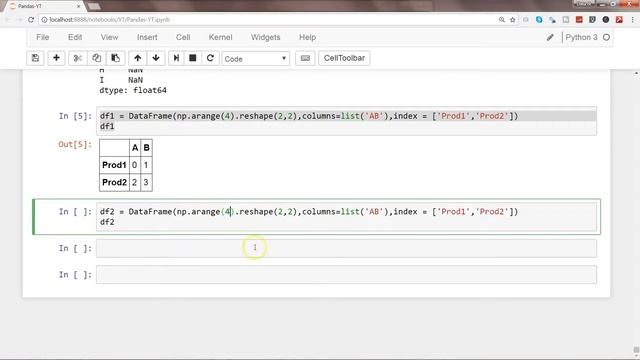The image size is (640, 360).
Task: Click the In [5]: input prompt
Action: click(x=75, y=116)
